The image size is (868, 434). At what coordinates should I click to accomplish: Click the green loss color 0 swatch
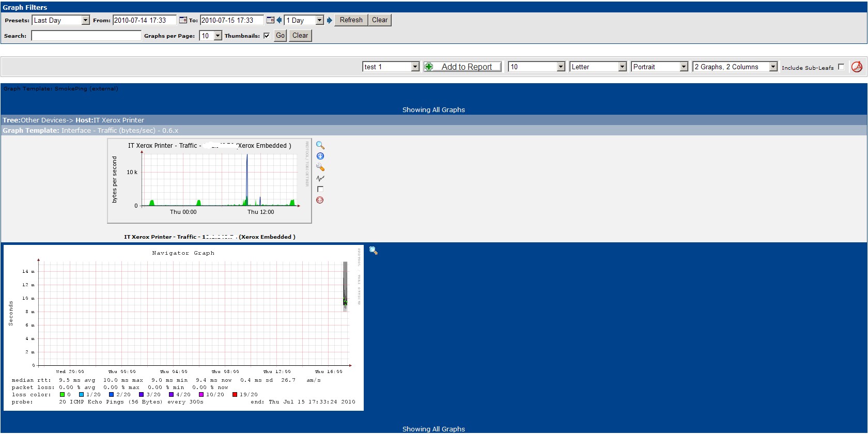pos(62,394)
